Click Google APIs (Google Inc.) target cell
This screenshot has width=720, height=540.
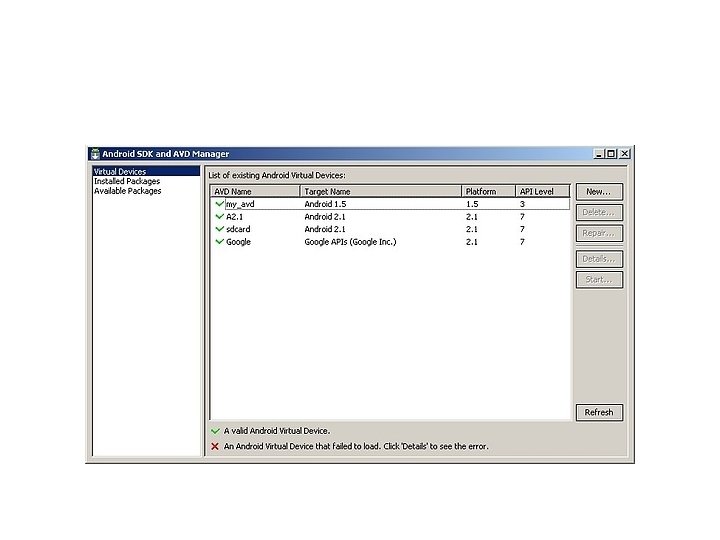click(350, 242)
